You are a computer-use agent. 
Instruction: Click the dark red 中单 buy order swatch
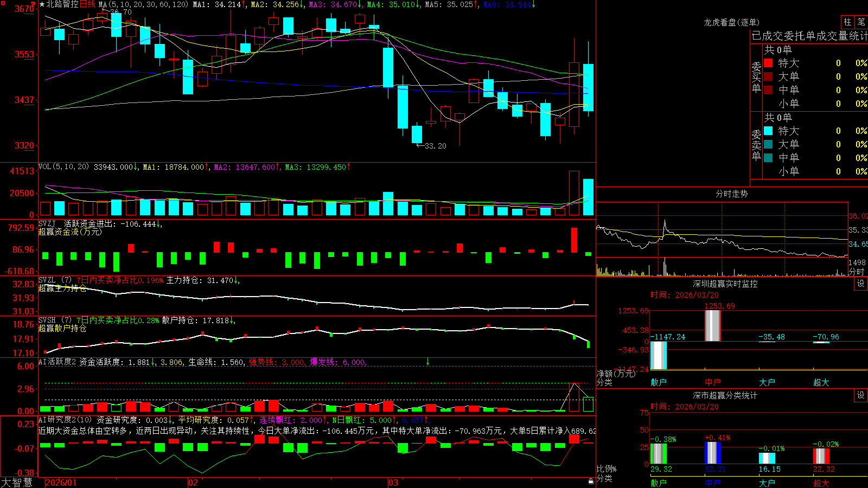[x=768, y=90]
